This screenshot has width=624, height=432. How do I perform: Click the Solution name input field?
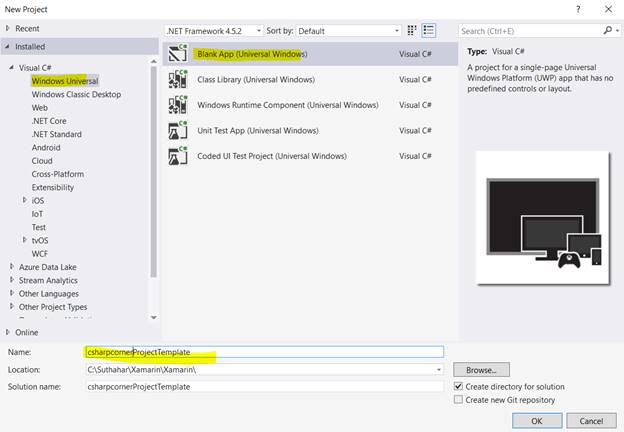(265, 387)
